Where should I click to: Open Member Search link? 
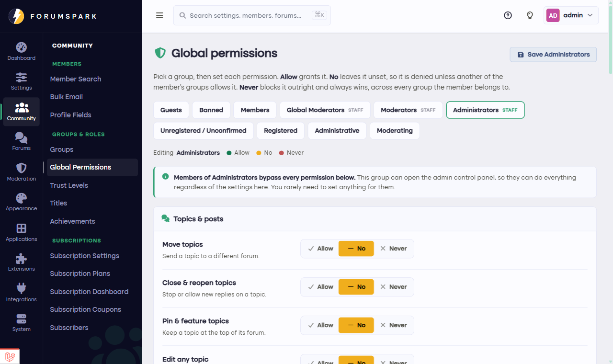[76, 79]
